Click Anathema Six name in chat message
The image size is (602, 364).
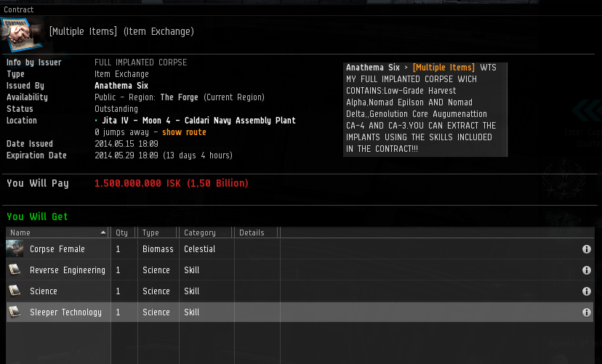(373, 68)
